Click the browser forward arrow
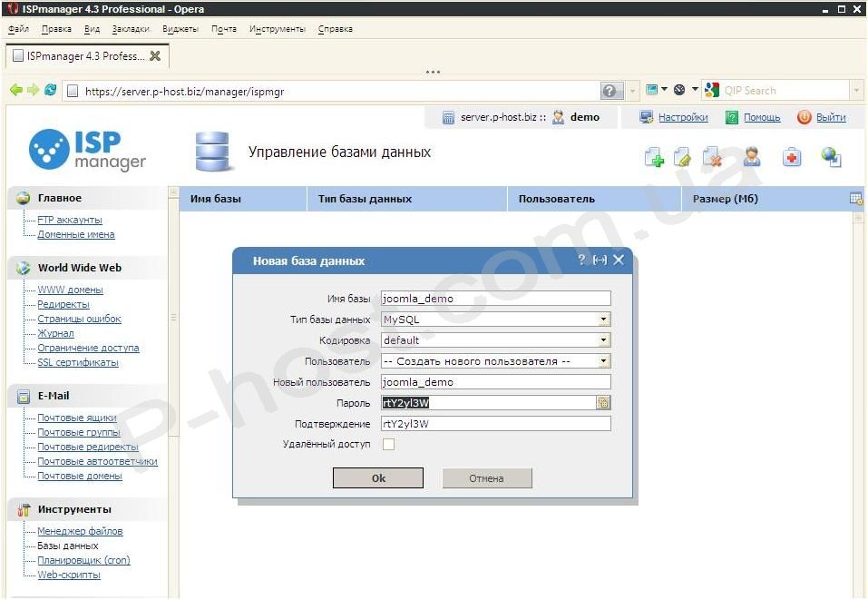868x600 pixels. point(34,90)
